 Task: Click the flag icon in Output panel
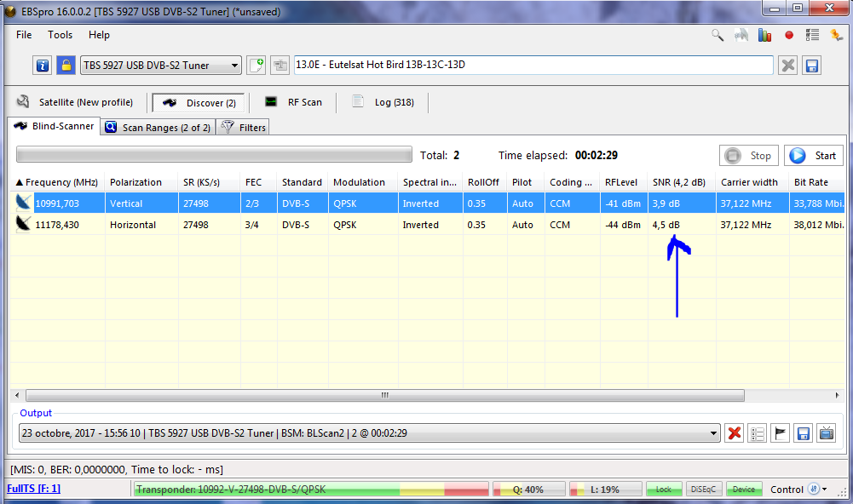[780, 433]
